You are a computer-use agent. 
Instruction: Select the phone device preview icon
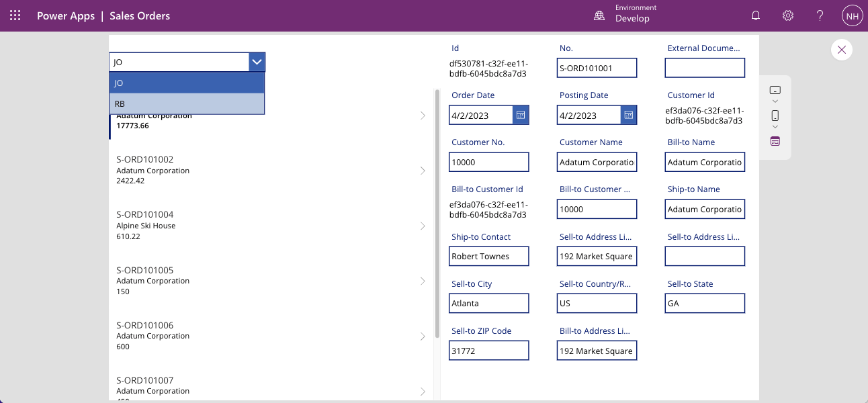[x=775, y=116]
